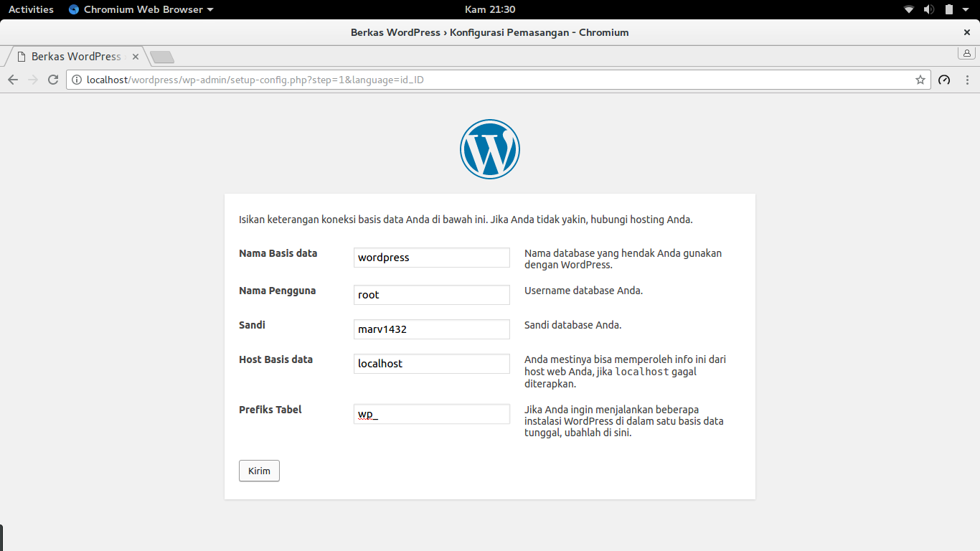Viewport: 980px width, 551px height.
Task: Click into the Sandi password field
Action: pos(432,329)
